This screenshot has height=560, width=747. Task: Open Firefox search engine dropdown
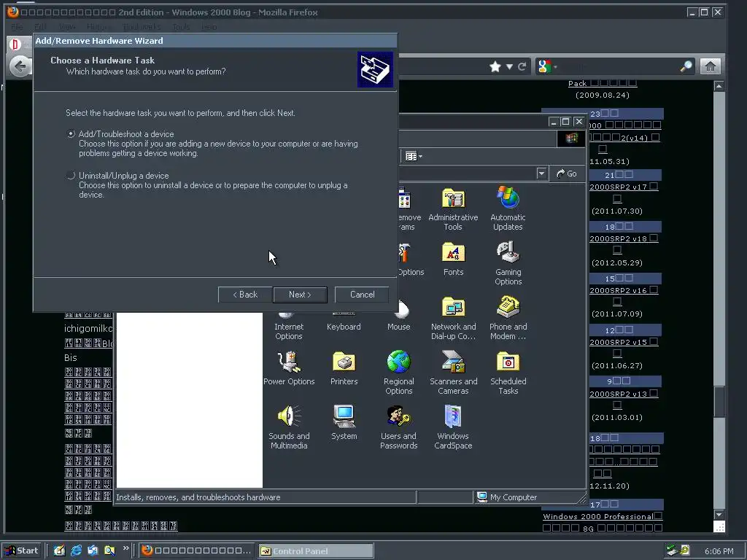pos(547,66)
